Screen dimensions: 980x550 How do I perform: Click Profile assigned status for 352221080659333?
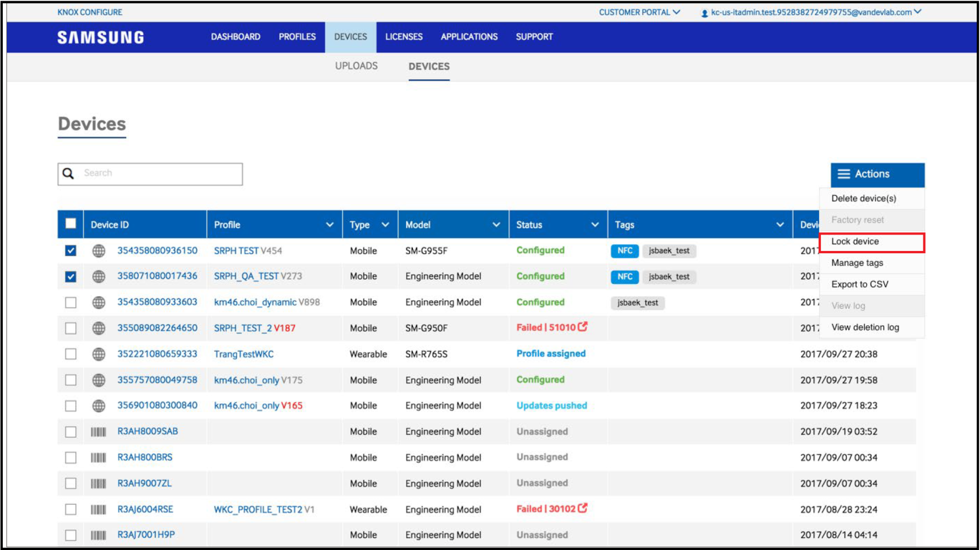pyautogui.click(x=551, y=353)
